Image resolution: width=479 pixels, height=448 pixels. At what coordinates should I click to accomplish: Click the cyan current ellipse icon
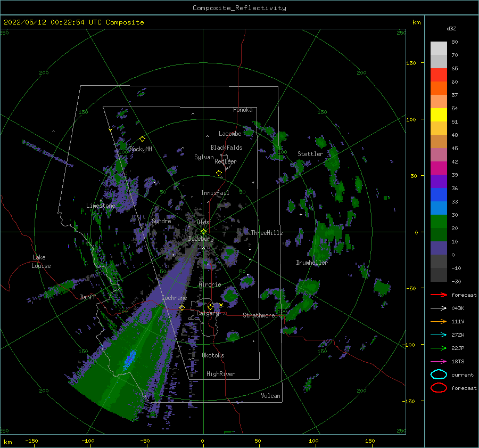(x=439, y=374)
